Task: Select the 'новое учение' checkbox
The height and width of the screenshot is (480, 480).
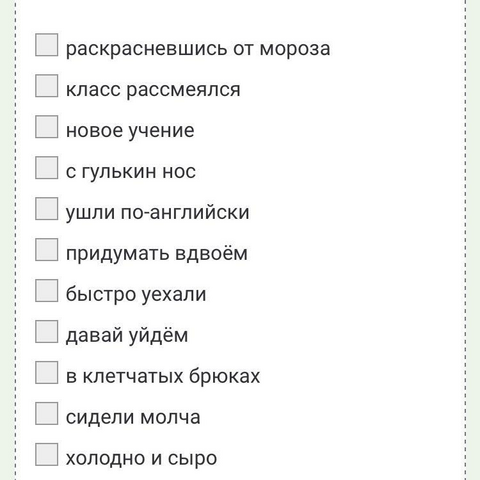Action: 47,127
